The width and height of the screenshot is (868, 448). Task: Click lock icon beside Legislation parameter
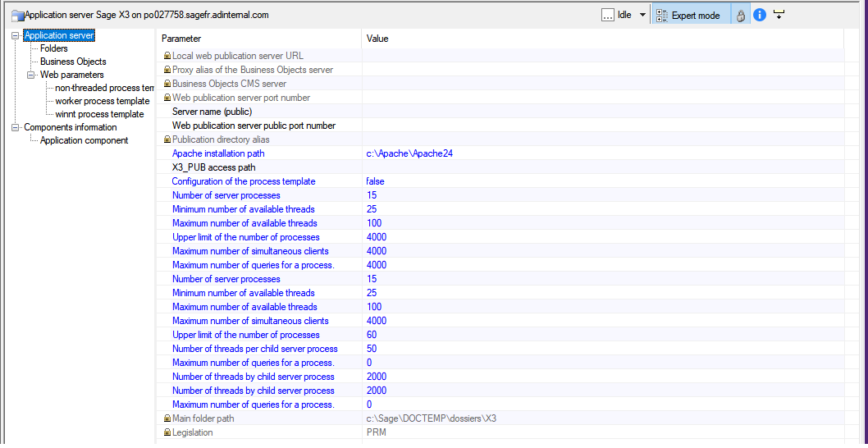pos(167,432)
